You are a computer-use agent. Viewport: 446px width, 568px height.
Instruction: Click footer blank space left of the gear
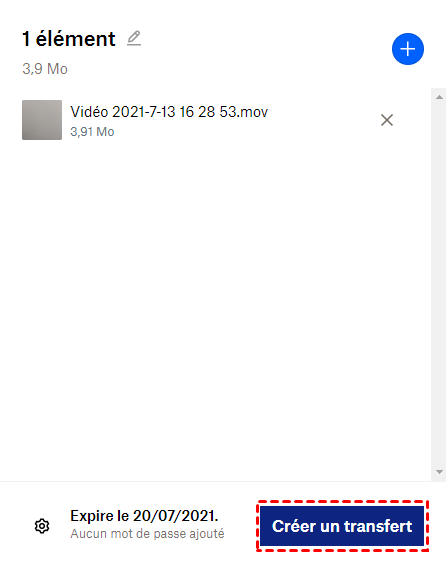(x=16, y=526)
